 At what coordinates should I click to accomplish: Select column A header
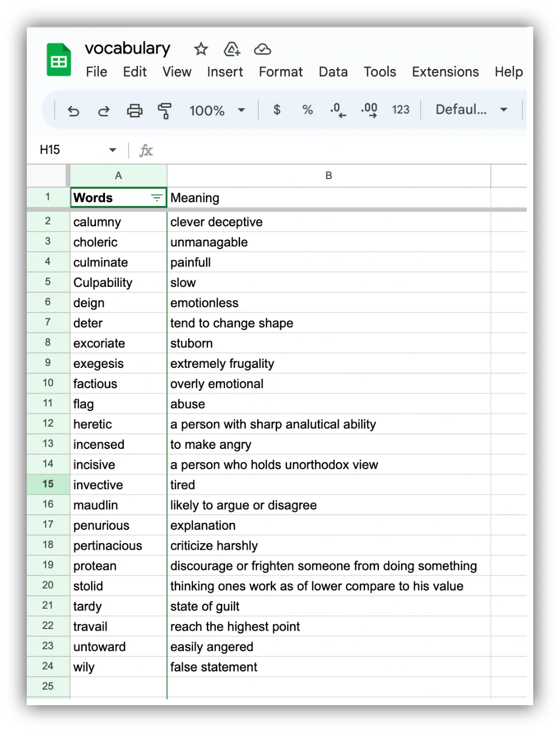point(118,175)
